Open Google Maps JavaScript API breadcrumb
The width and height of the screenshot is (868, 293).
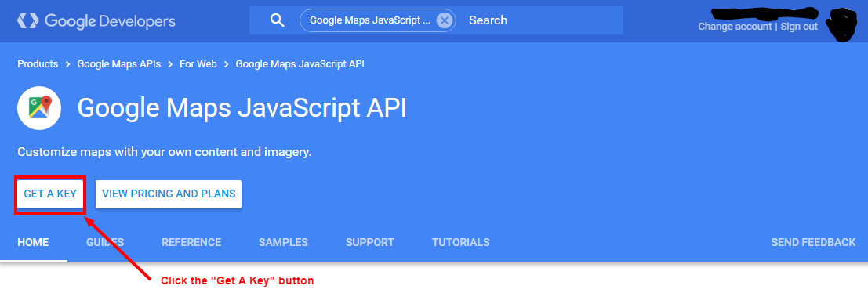coord(300,64)
